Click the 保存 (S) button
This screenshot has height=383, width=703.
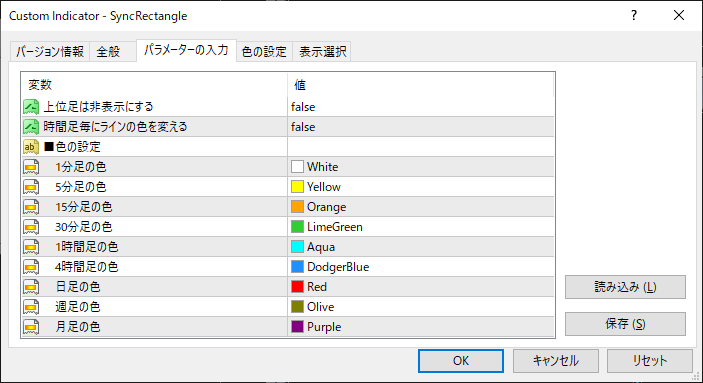625,324
